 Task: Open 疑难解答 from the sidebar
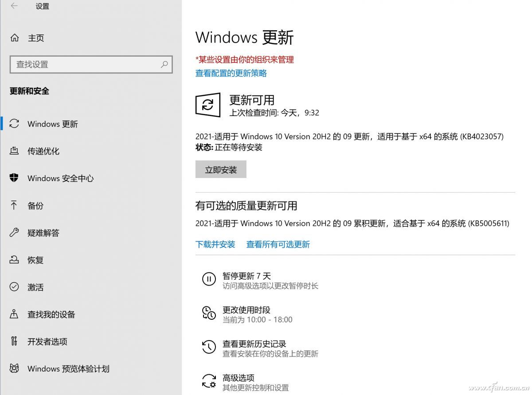click(x=43, y=233)
